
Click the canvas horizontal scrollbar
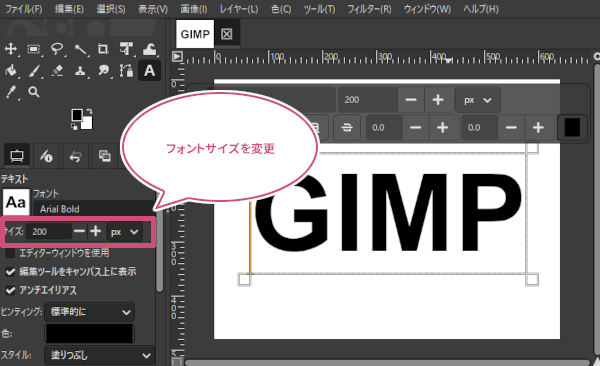387,362
